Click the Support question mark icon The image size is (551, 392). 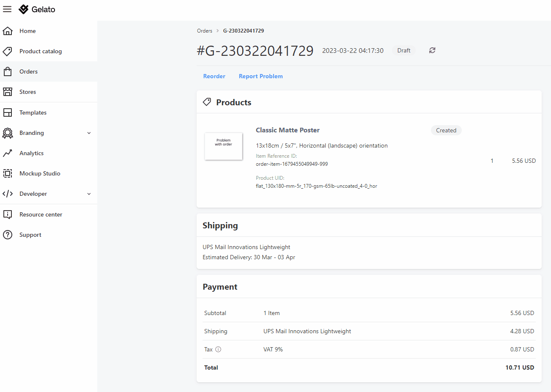coord(8,235)
